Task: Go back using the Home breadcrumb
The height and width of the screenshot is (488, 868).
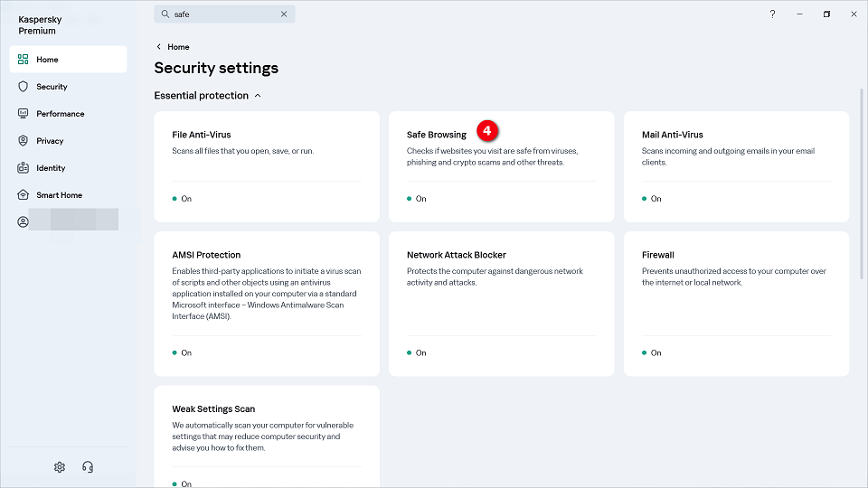Action: pos(178,47)
